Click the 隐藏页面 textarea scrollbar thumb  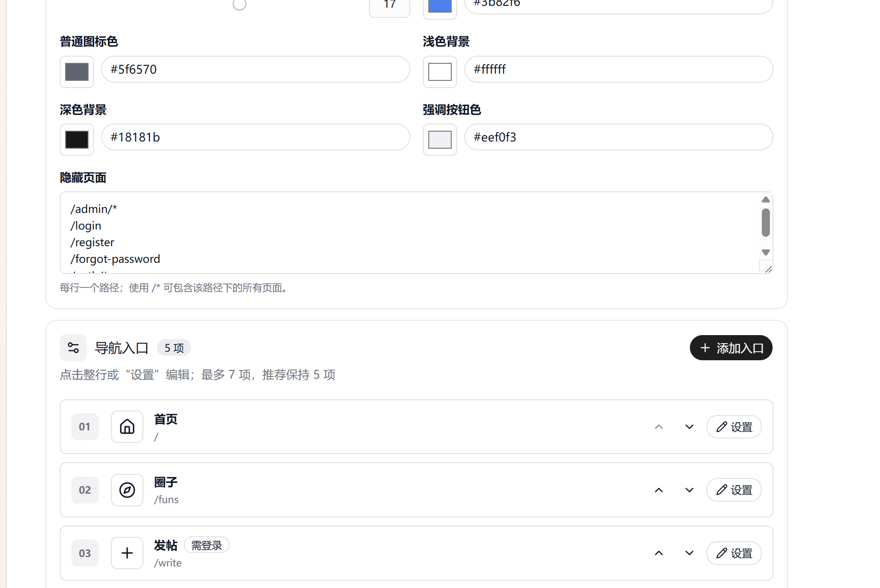click(x=766, y=222)
